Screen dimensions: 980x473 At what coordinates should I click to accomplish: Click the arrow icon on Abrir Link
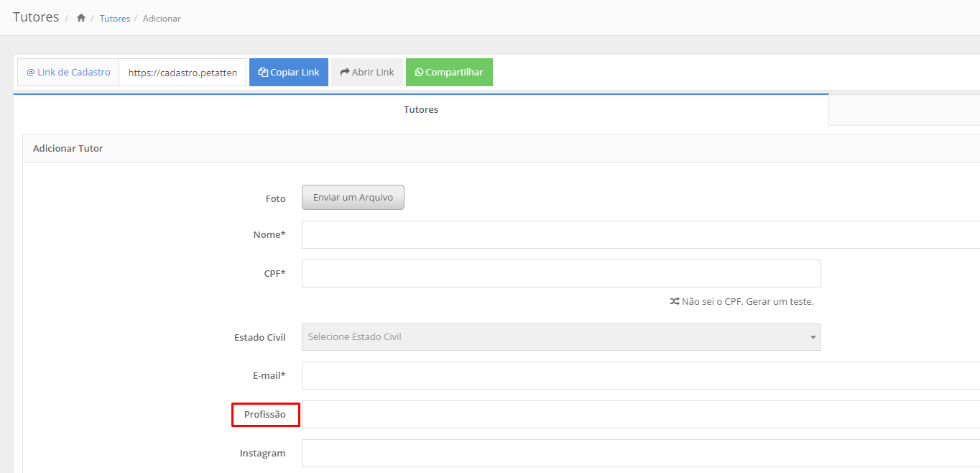point(344,73)
